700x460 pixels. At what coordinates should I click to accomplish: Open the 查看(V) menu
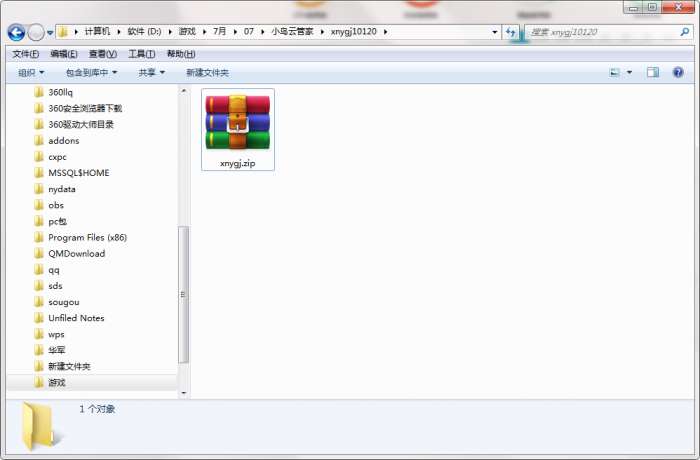[x=103, y=54]
